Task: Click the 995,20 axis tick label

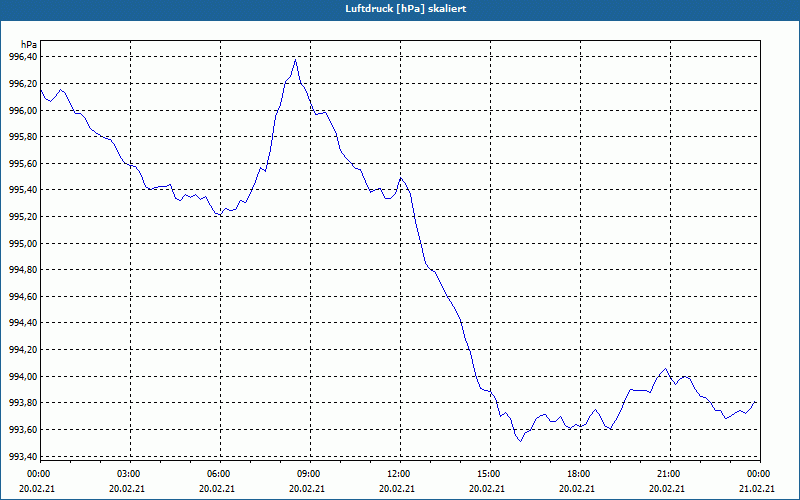Action: point(23,217)
